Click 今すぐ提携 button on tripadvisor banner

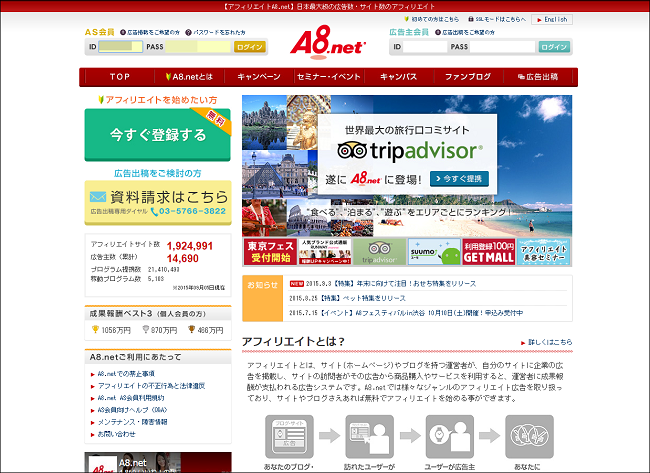(x=459, y=179)
